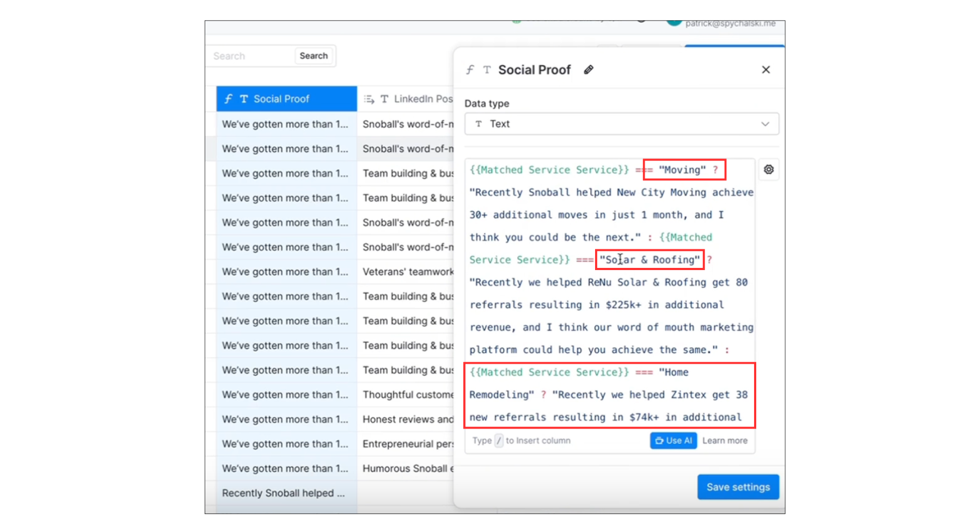
Task: Click the Data type label
Action: 487,103
